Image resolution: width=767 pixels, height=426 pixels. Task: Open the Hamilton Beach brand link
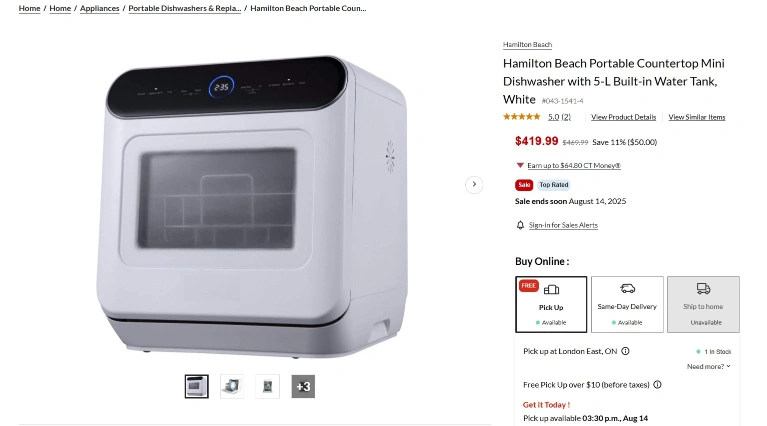tap(527, 45)
